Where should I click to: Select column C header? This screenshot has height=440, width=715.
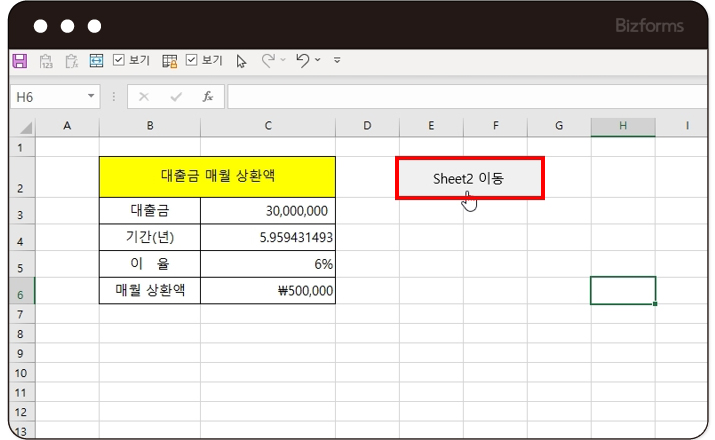tap(268, 126)
